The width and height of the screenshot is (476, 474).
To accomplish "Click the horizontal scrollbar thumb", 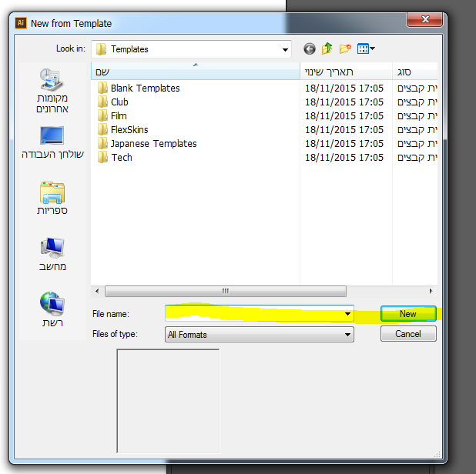I will (226, 291).
